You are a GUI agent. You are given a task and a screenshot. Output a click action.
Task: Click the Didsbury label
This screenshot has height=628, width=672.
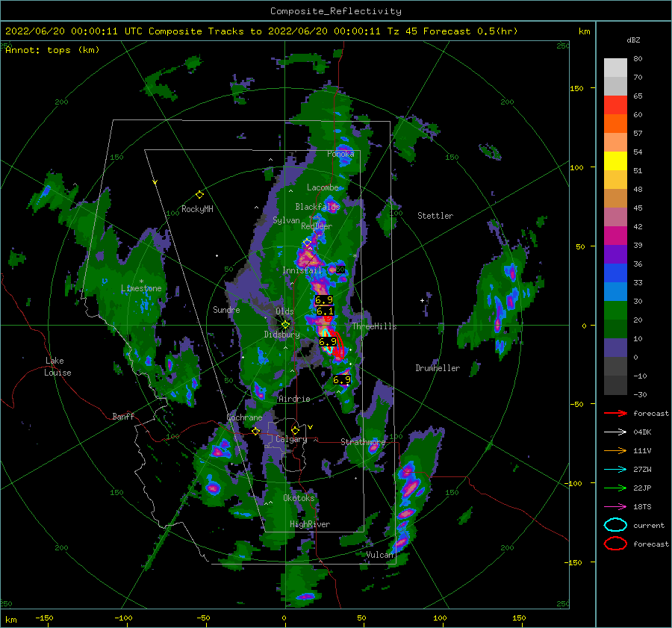[281, 335]
